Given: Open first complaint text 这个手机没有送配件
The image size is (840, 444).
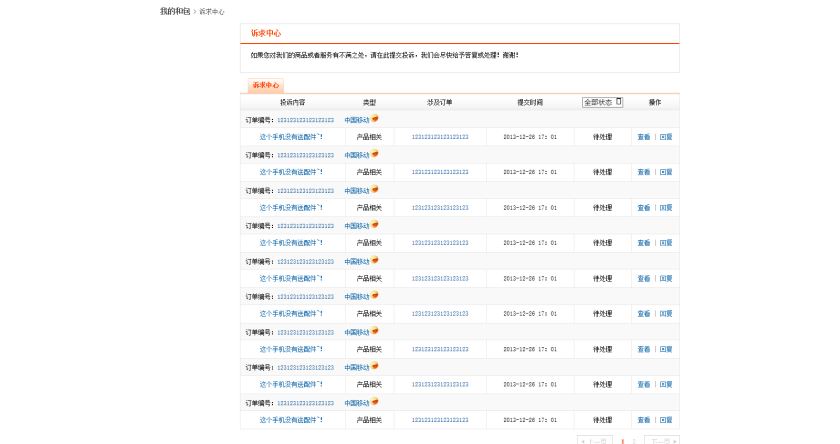Looking at the screenshot, I should pos(291,137).
